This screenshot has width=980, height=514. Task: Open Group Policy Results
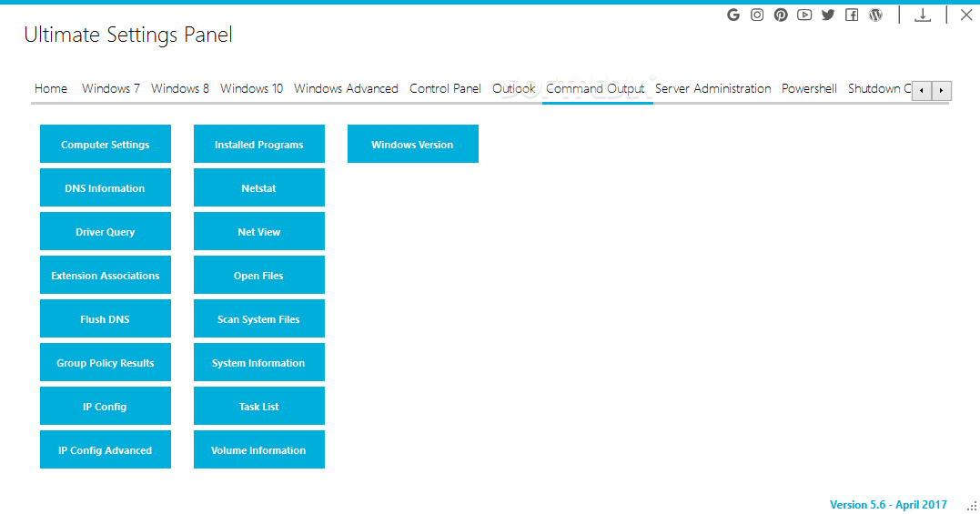pyautogui.click(x=105, y=362)
